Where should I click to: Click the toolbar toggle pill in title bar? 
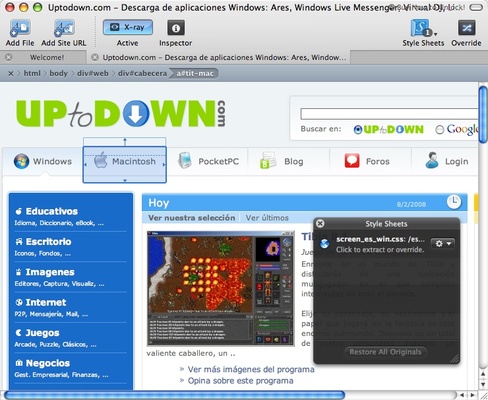pyautogui.click(x=476, y=7)
